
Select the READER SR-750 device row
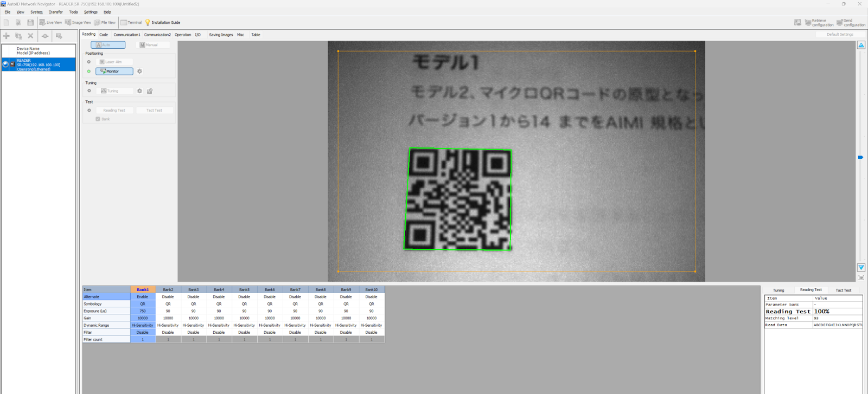(x=39, y=65)
